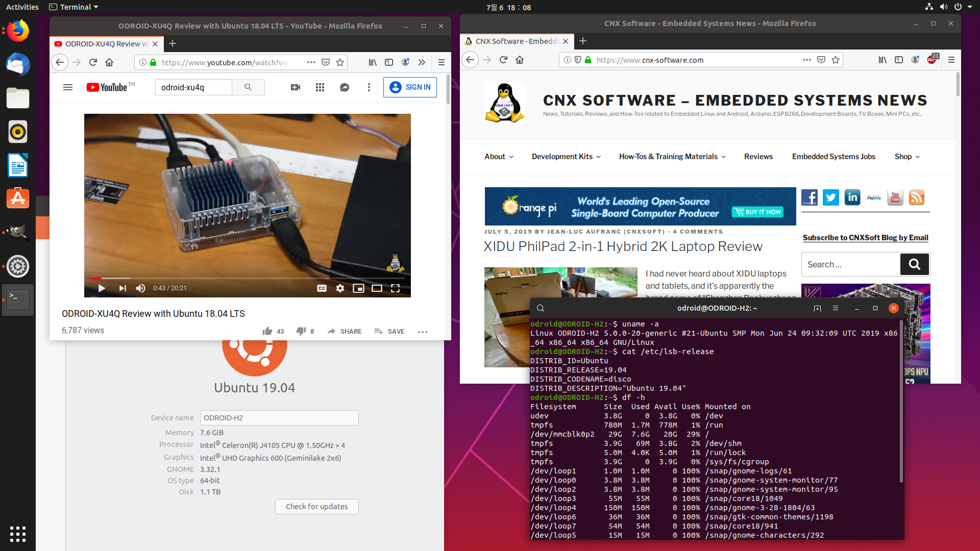Bookmark the YouTube page with star

340,62
